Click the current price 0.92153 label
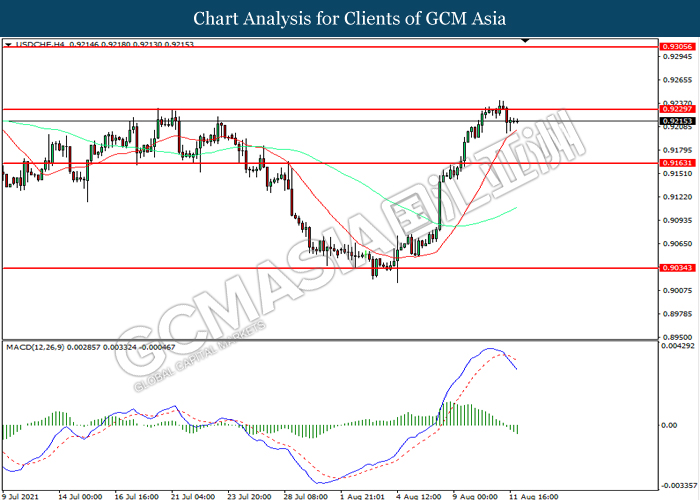Viewport: 700px width, 500px height. coord(677,121)
